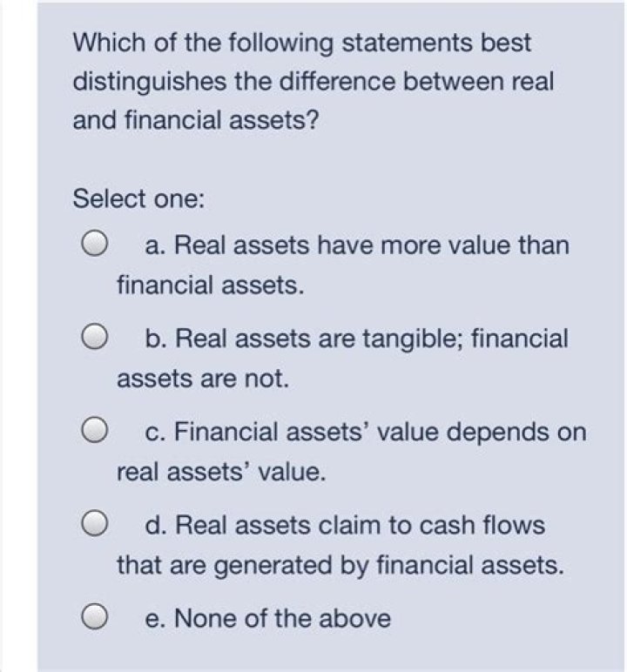Pick the radio button beside option d
627x672 pixels.
point(96,525)
